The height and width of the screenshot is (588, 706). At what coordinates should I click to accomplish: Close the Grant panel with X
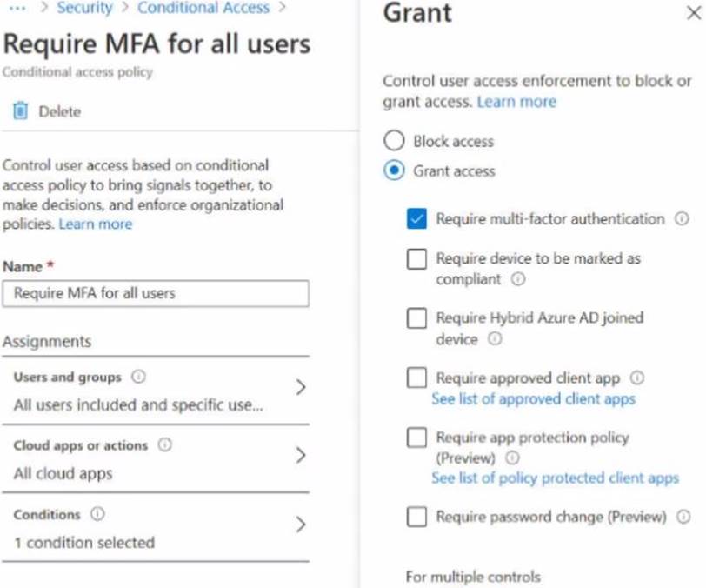(x=692, y=14)
